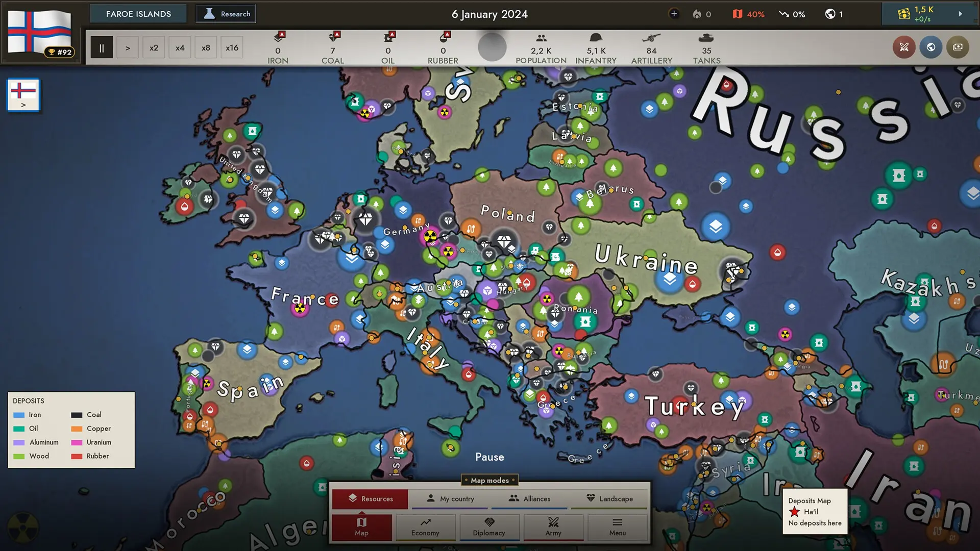Click the Infantry helmet icon
Screen dimensions: 980x551
click(x=596, y=38)
